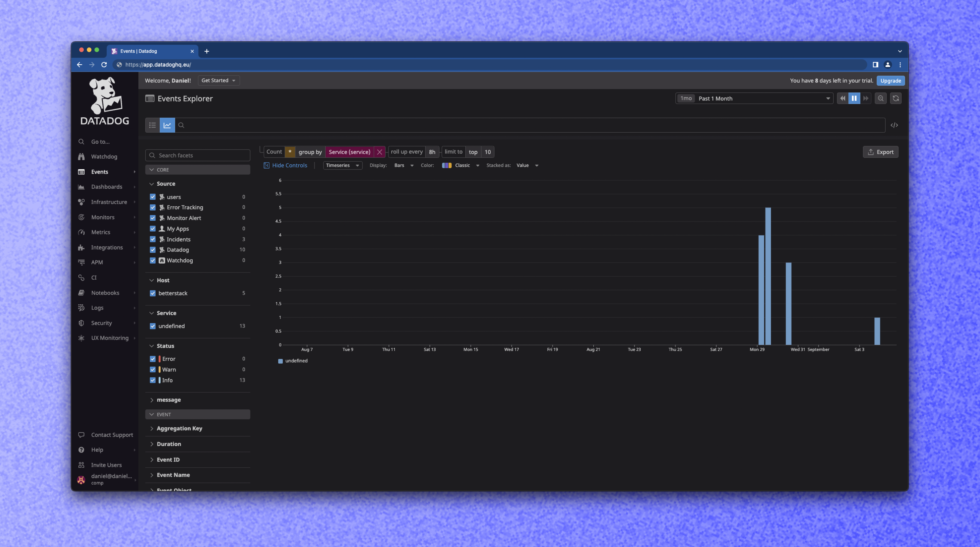Open the Classic color palette swatch
Viewport: 980px width, 547px height.
click(x=447, y=165)
